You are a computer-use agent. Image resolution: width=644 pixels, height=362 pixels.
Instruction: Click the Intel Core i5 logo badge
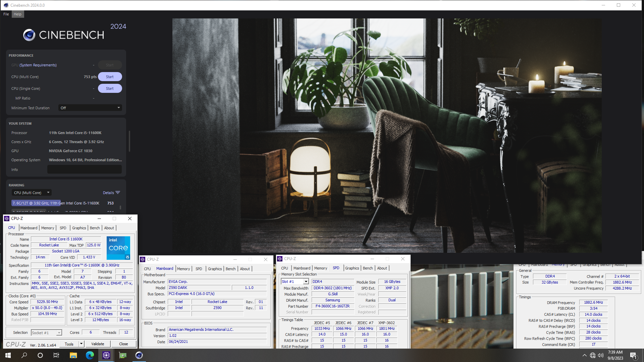tap(118, 248)
